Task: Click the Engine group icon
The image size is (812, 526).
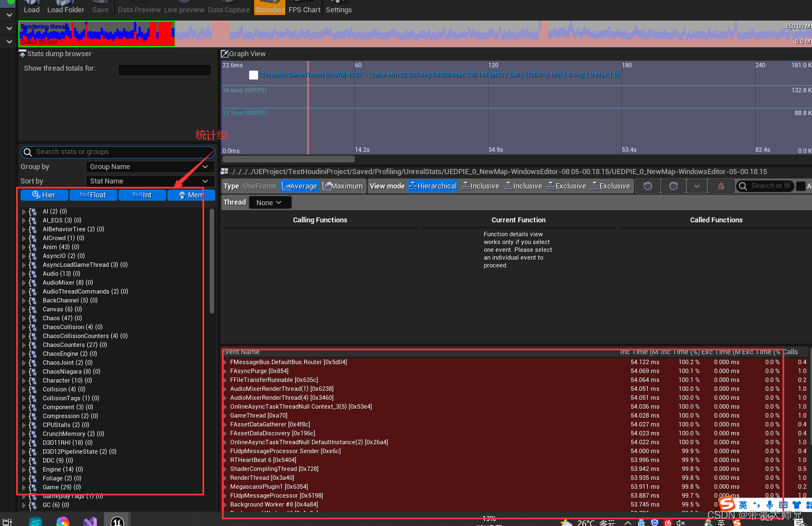Action: point(33,469)
